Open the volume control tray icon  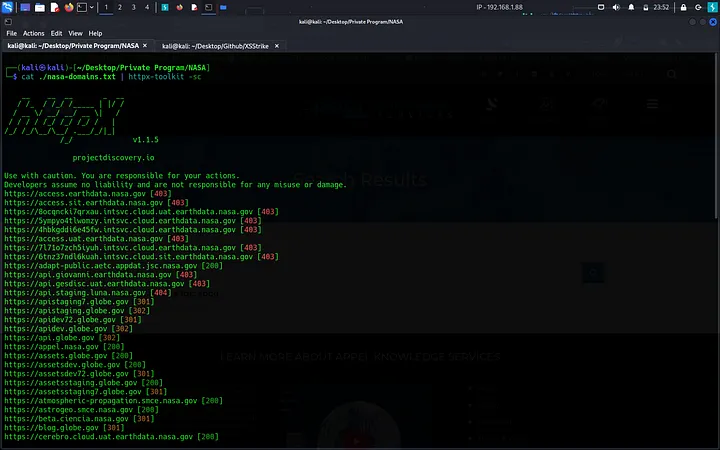[616, 7]
